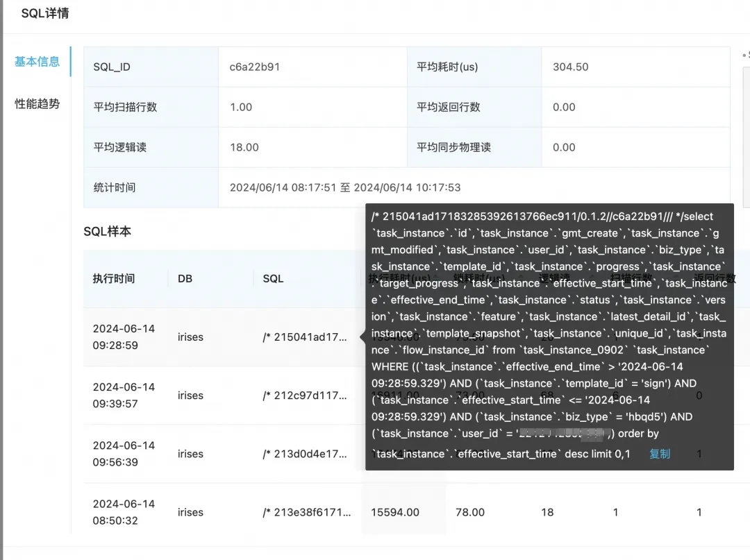Click the 复制 link in the SQL tooltip

coord(660,454)
